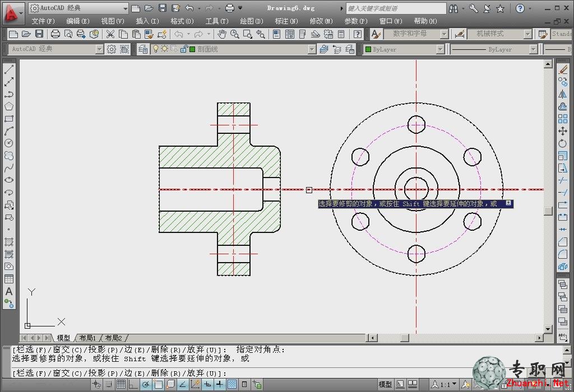574x392 pixels.
Task: Select the Offset tool
Action: tap(563, 106)
